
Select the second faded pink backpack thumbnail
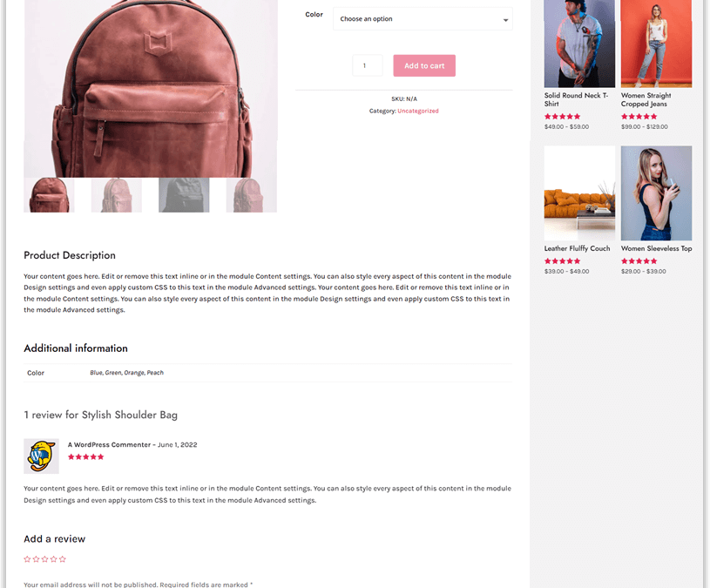[x=117, y=195]
